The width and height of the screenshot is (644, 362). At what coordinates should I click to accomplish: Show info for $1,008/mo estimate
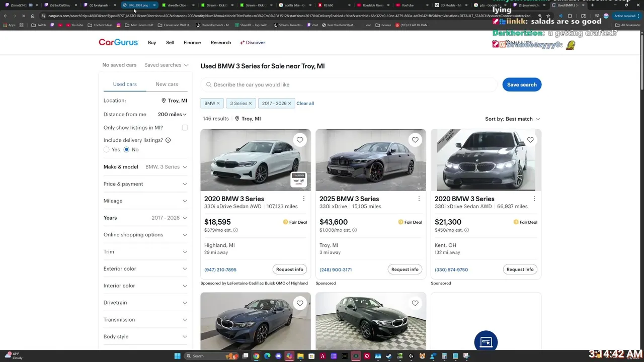tap(355, 230)
